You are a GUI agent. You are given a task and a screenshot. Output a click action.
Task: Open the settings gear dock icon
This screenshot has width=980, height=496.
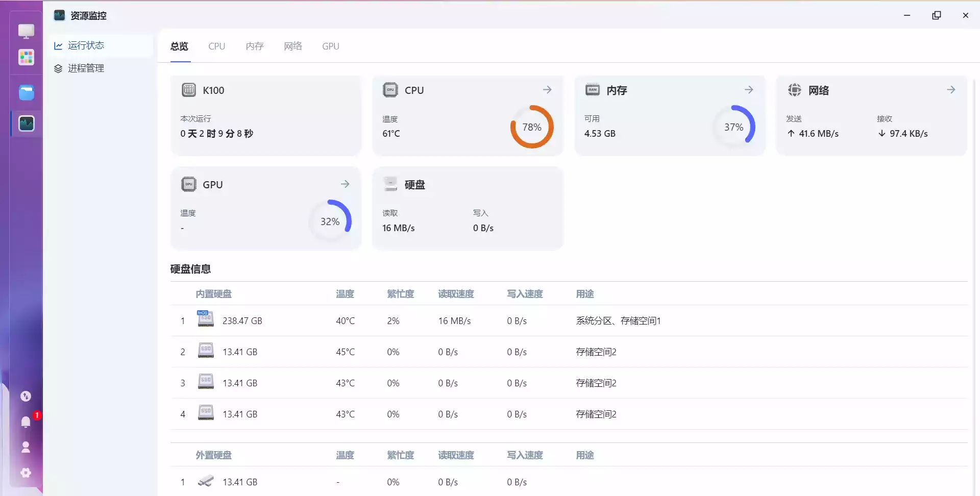[26, 473]
